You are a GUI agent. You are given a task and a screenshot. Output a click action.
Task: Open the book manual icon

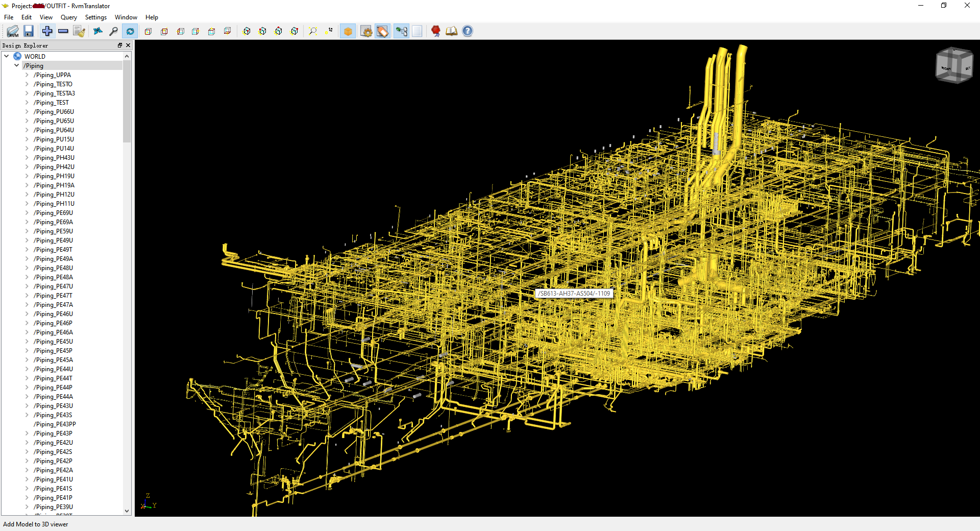(x=452, y=31)
